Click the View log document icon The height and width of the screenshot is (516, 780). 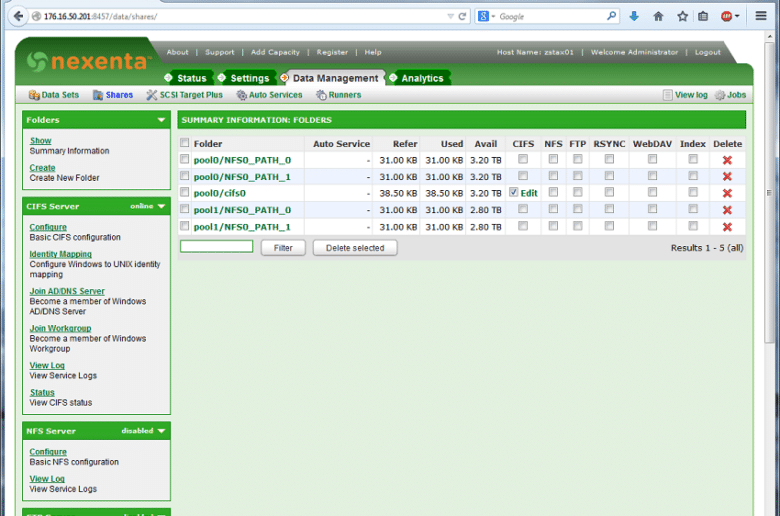[x=668, y=95]
